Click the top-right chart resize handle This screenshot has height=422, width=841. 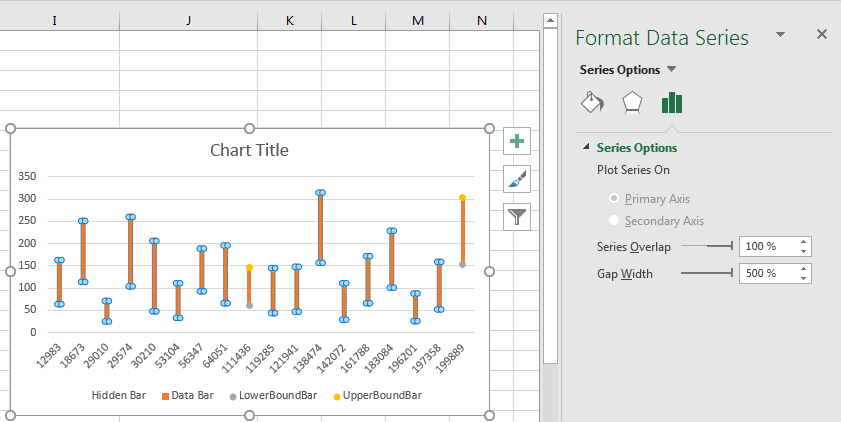point(489,128)
